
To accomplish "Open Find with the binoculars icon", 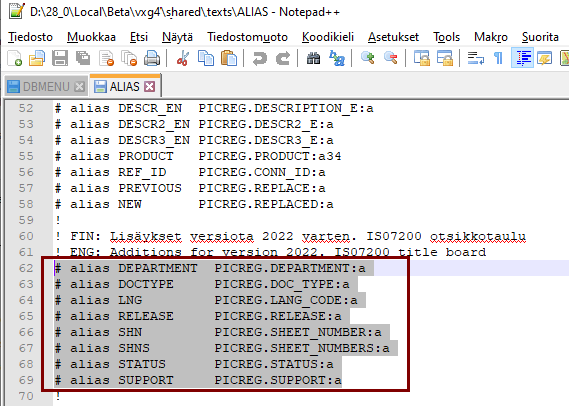I will pos(314,58).
